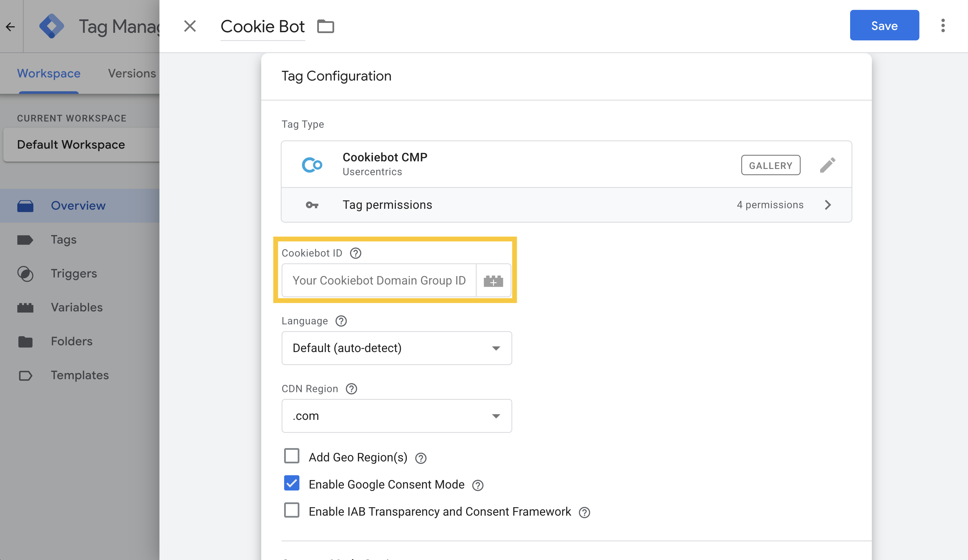Show help for CDN Region
The image size is (968, 560).
351,389
